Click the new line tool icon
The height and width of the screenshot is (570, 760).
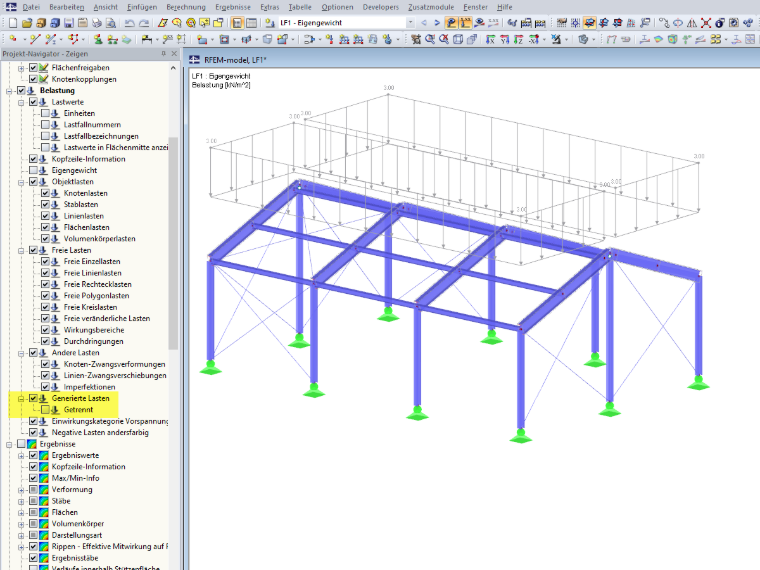pos(34,39)
